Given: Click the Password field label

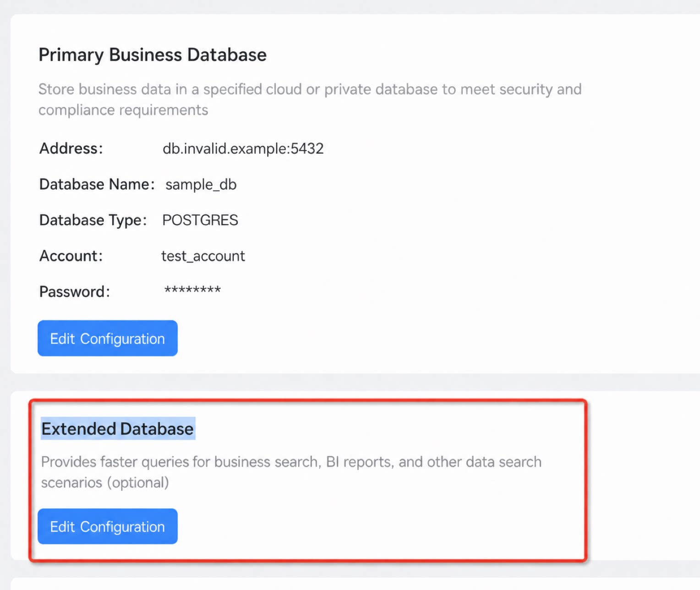Looking at the screenshot, I should point(75,292).
